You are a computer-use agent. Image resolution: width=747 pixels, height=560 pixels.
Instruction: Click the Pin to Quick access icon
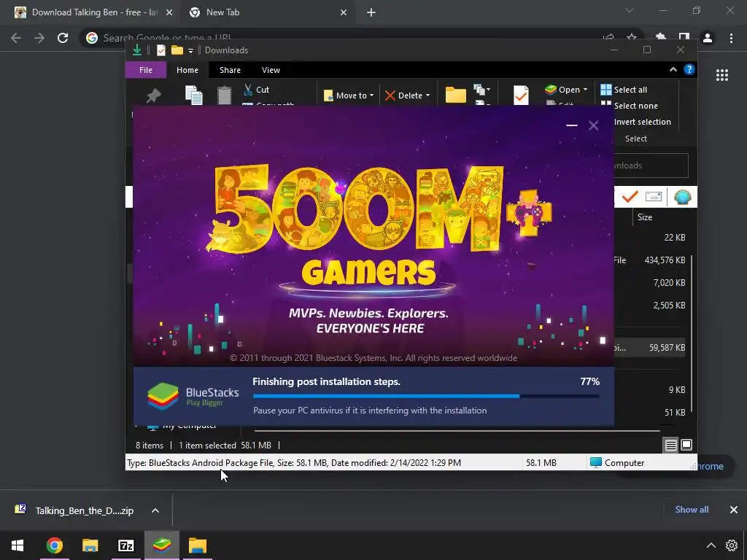tap(153, 96)
